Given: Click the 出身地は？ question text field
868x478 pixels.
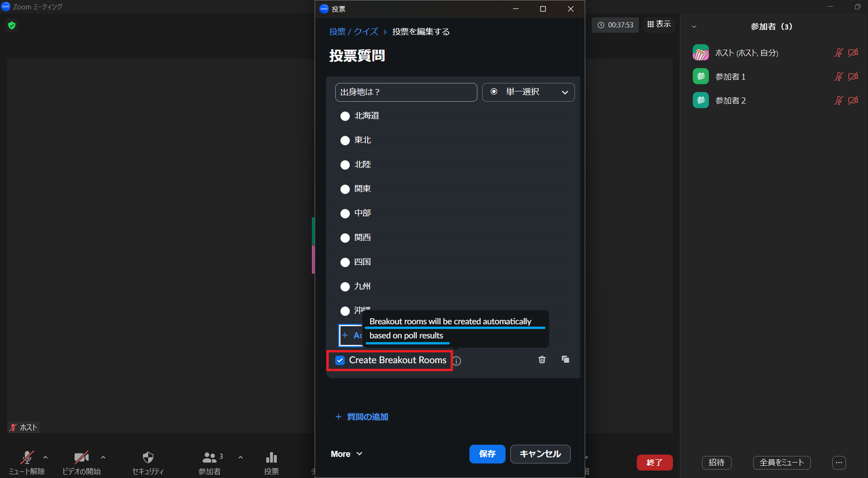Looking at the screenshot, I should [x=406, y=92].
